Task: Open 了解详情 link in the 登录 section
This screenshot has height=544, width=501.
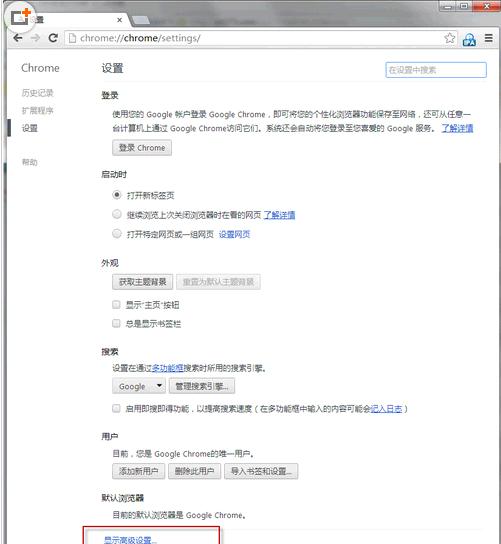Action: tap(457, 128)
